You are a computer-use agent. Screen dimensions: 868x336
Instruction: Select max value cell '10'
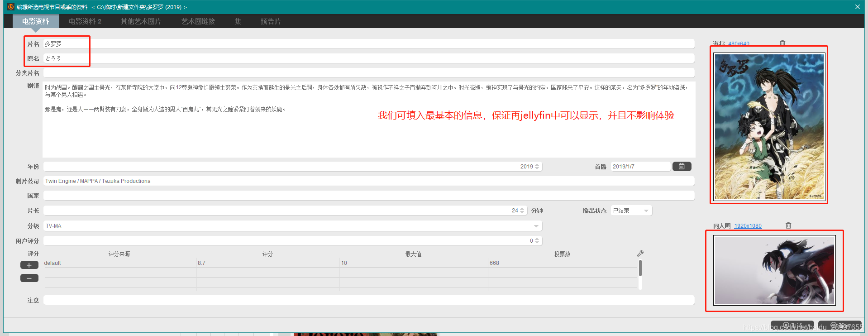pos(413,263)
